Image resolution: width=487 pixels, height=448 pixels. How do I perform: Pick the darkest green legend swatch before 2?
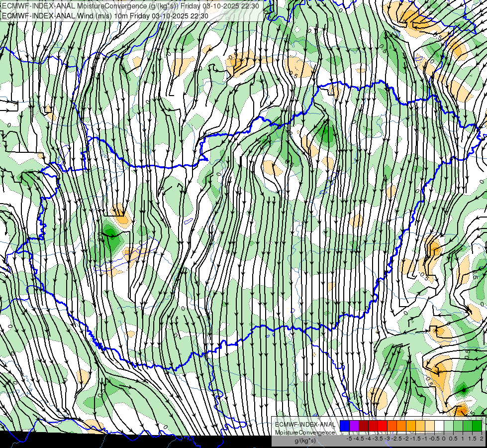477,426
